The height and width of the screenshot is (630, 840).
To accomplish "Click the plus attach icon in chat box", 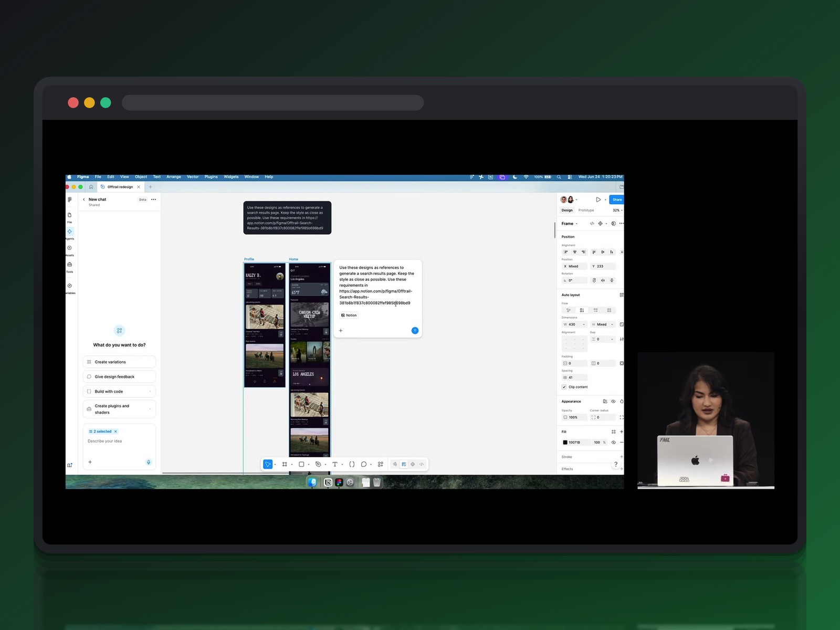I will pos(90,462).
